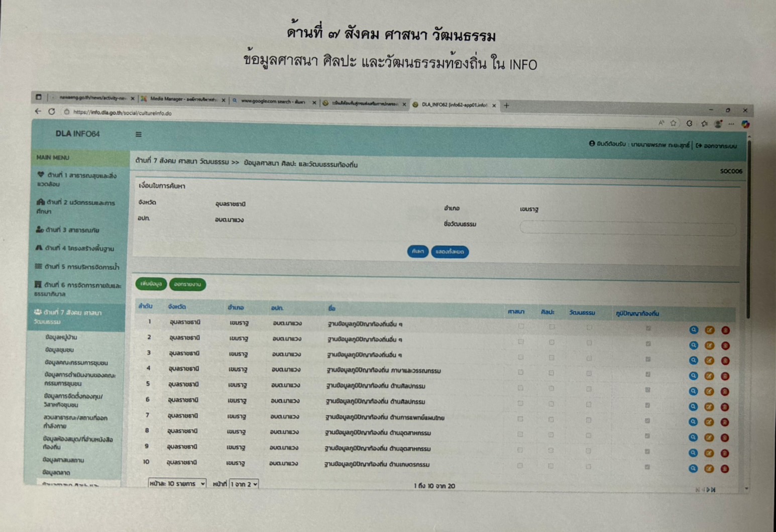Toggle the ศาสนา checkbox in row 1

pyautogui.click(x=521, y=327)
